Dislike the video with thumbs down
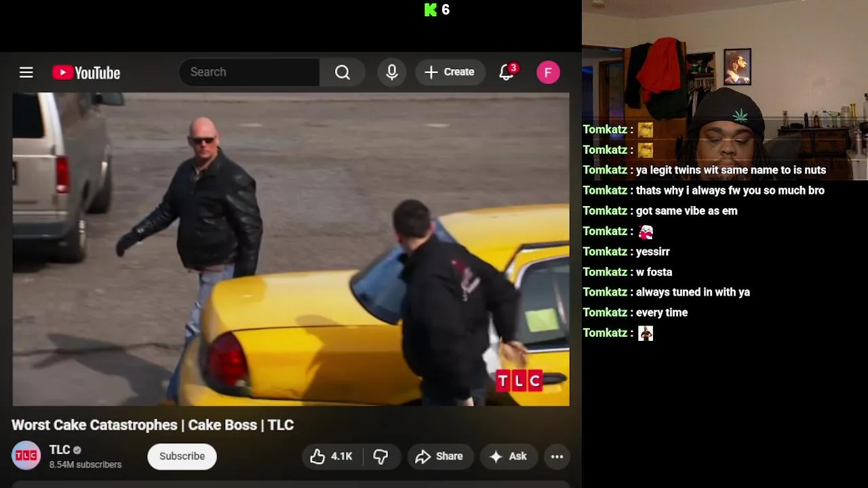Screen dimensions: 868x488 381,456
